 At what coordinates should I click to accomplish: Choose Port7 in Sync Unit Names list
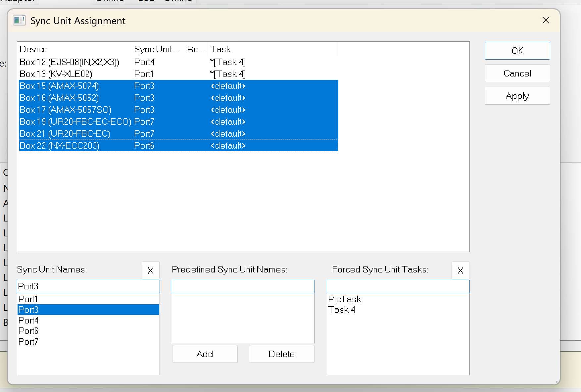pos(28,342)
